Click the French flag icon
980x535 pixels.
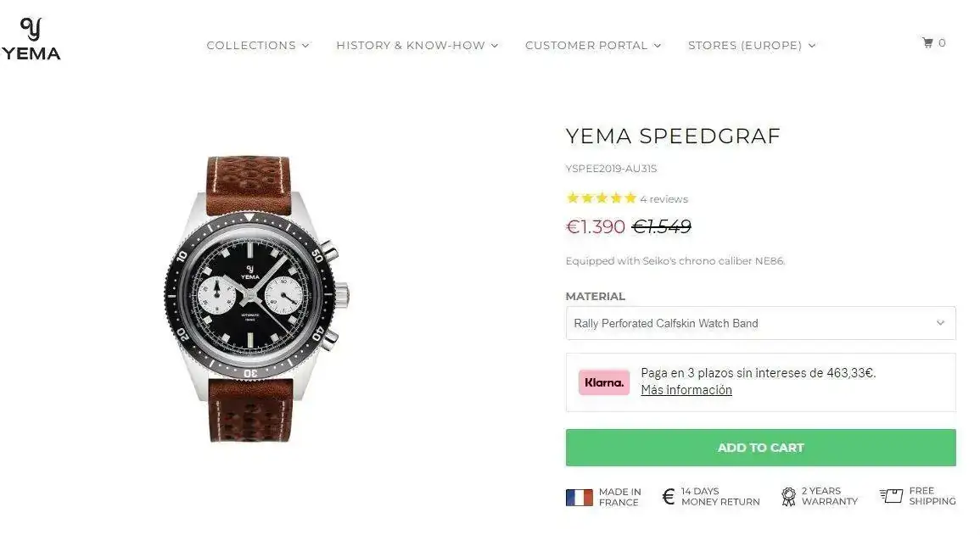pos(579,498)
